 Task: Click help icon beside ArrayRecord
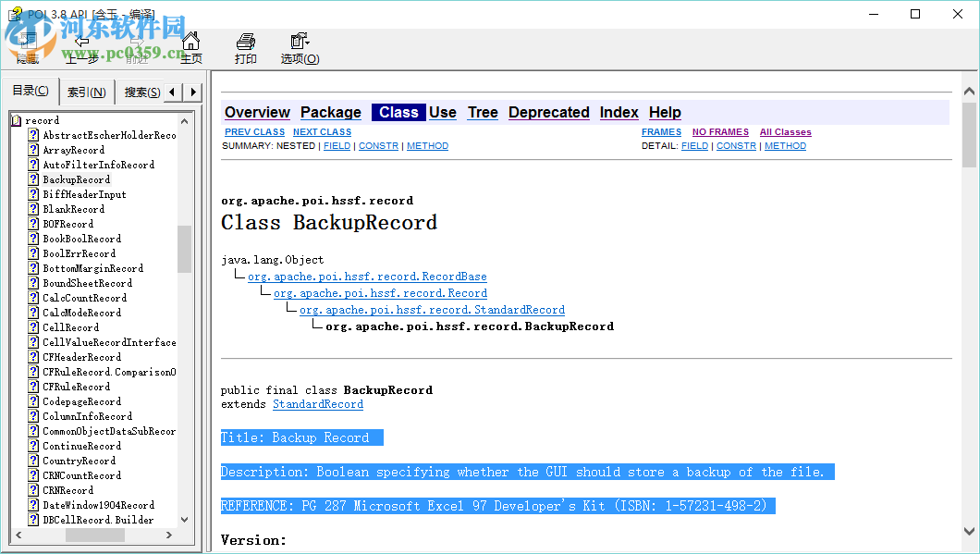coord(34,150)
